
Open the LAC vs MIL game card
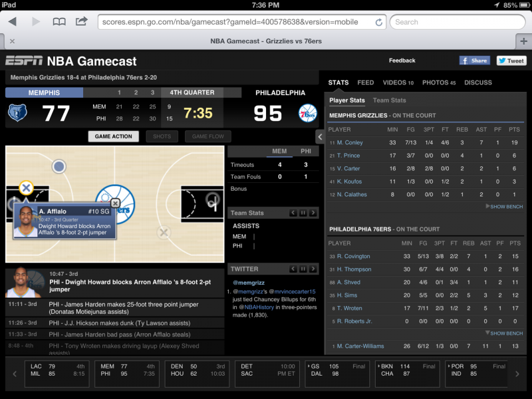(x=57, y=374)
